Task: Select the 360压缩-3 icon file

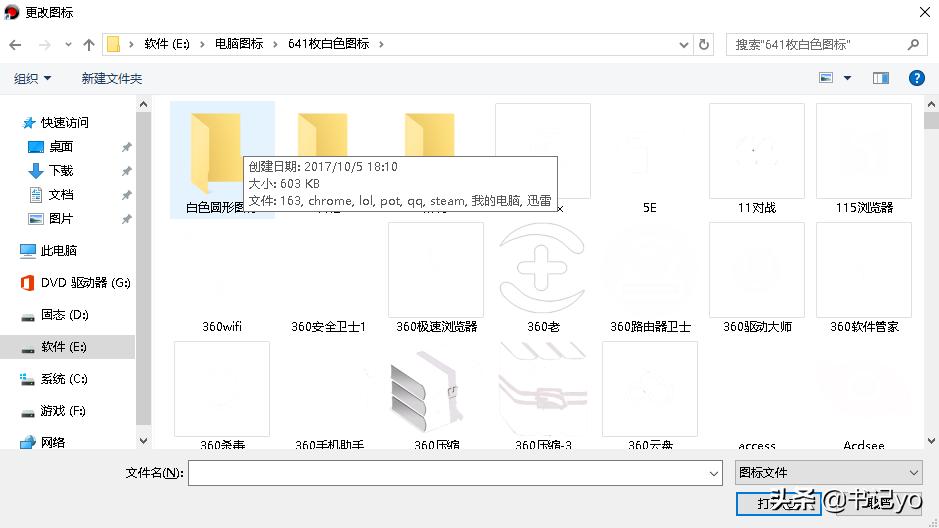Action: [543, 395]
